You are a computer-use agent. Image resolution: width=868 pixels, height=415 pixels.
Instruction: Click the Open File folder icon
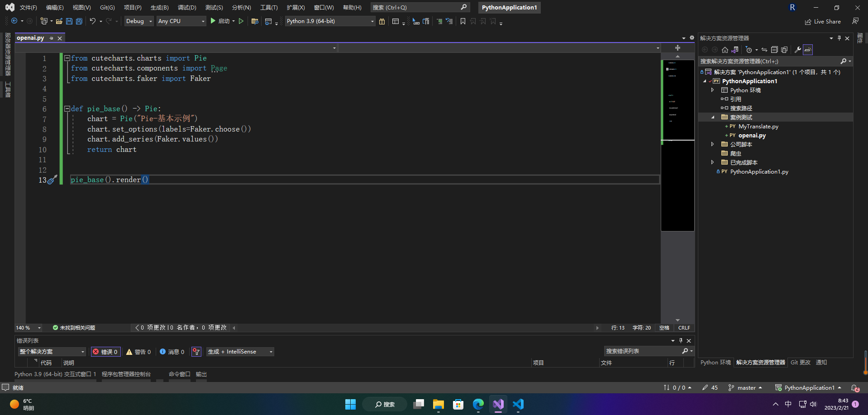click(59, 21)
